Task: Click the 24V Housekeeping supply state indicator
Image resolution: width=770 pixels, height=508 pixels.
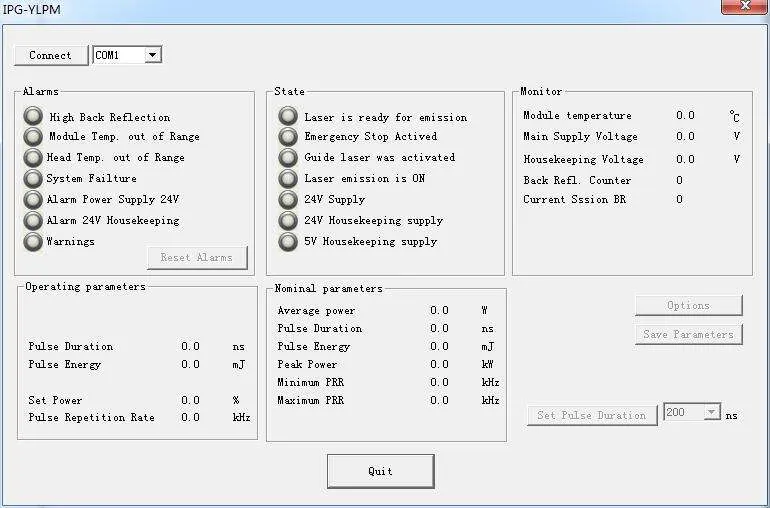Action: coord(288,221)
